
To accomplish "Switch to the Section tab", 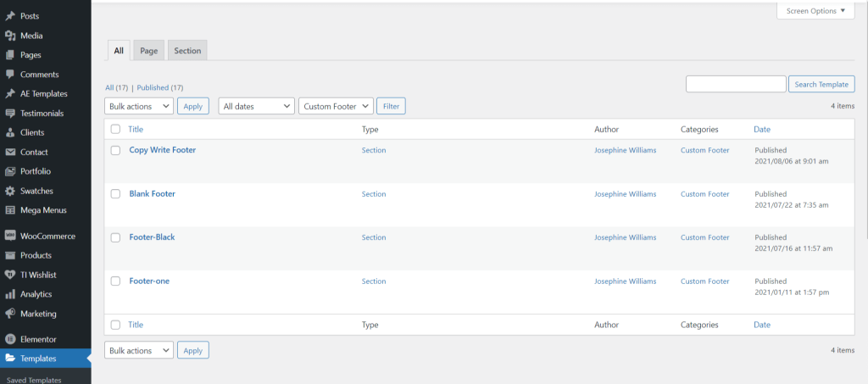I will point(187,50).
